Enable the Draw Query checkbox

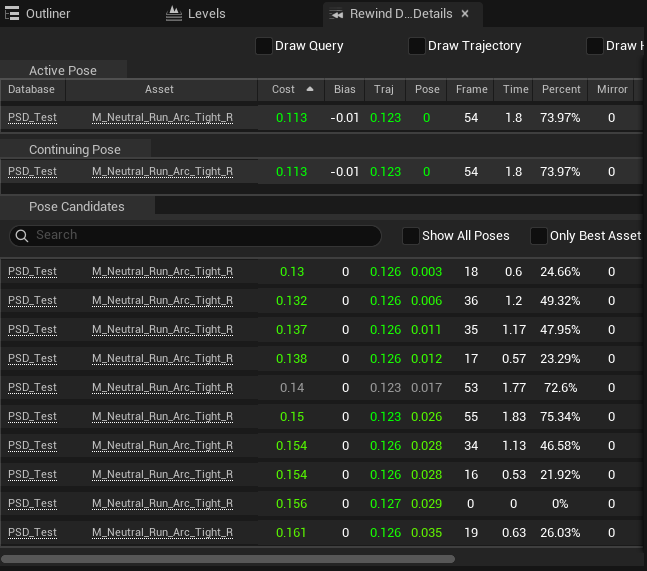coord(264,46)
